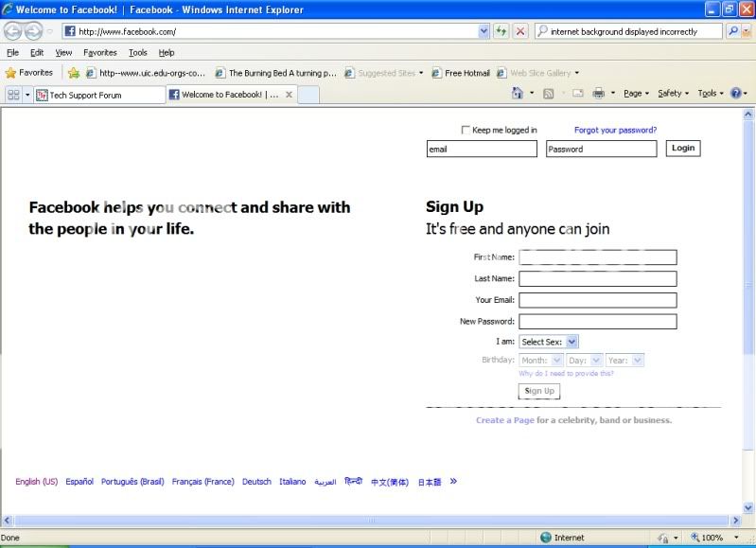
Task: Click the red Stop loading icon
Action: click(x=520, y=31)
